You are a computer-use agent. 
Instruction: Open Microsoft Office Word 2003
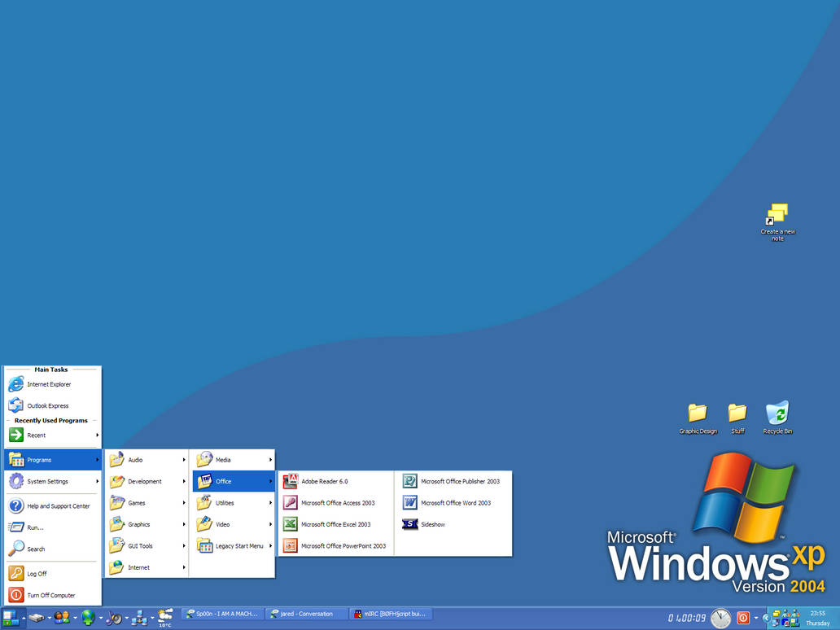456,502
